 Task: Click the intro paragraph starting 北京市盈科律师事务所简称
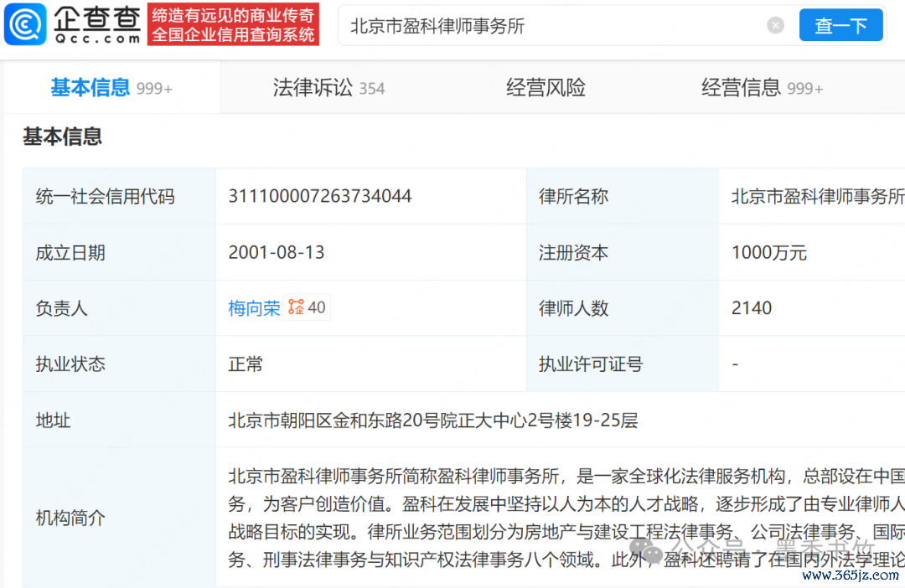coord(566,518)
